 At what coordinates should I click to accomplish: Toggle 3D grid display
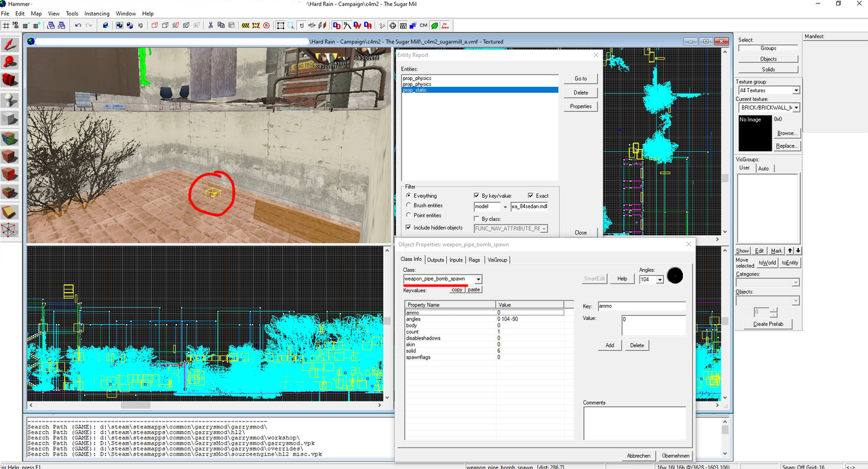click(16, 25)
